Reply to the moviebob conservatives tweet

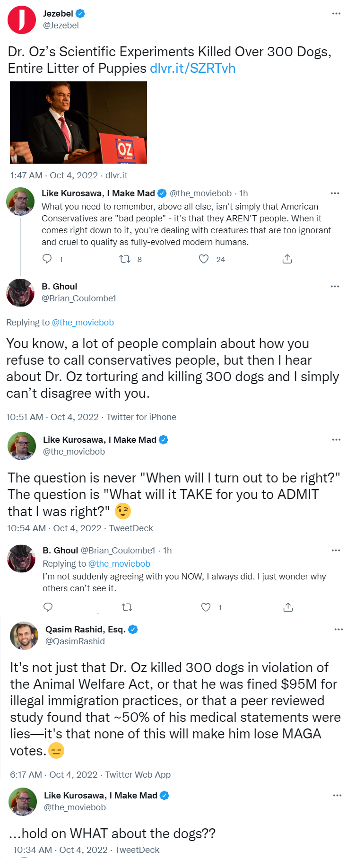point(47,259)
